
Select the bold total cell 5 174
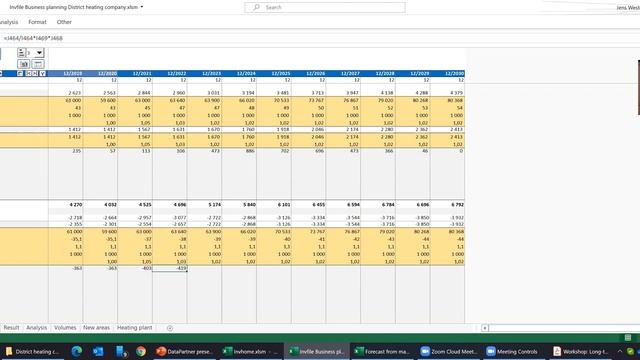pyautogui.click(x=204, y=204)
